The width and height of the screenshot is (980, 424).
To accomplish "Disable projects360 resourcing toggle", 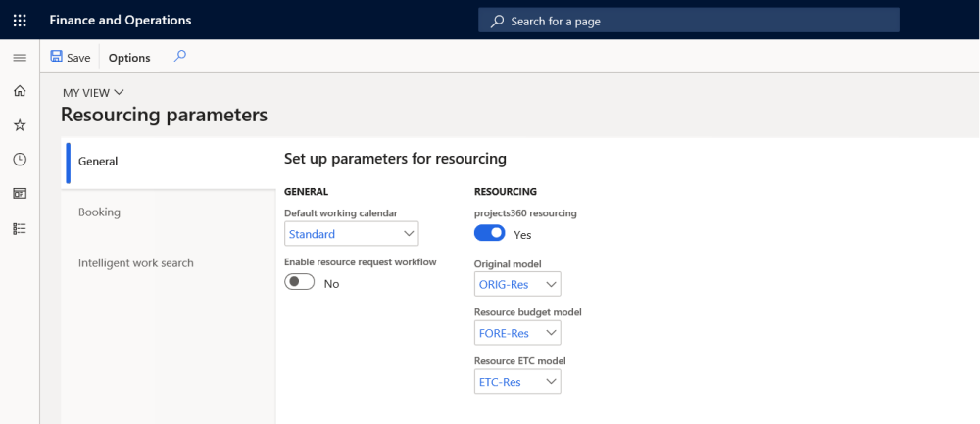I will coord(490,233).
